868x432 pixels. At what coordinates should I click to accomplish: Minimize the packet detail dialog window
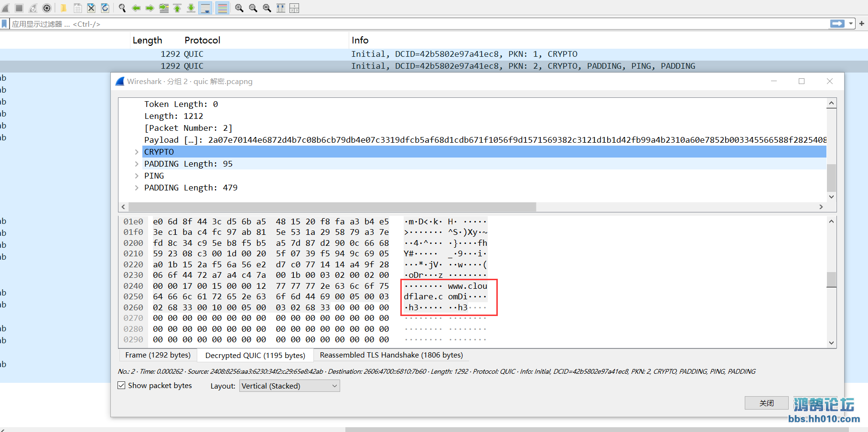point(774,81)
